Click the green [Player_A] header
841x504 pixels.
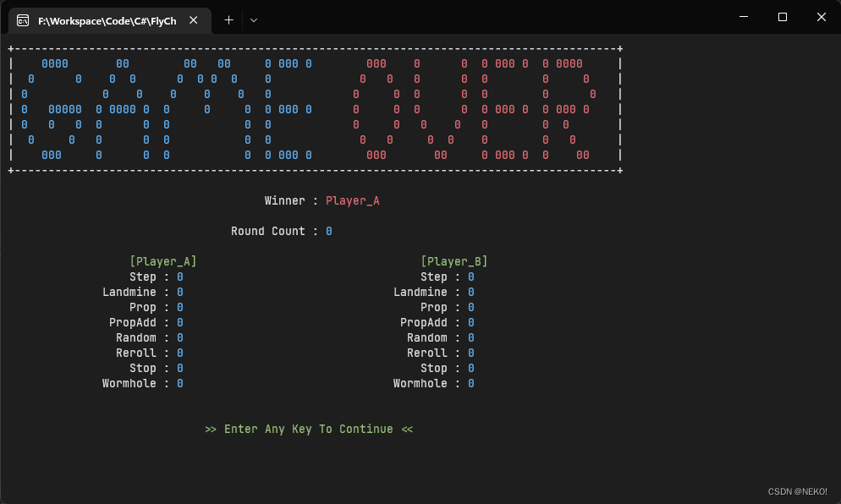[x=163, y=261]
